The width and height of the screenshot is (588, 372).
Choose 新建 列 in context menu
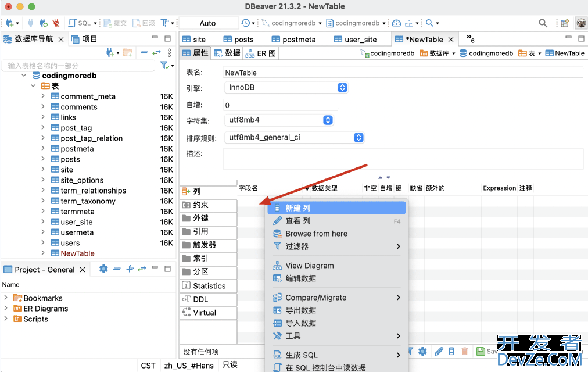337,208
